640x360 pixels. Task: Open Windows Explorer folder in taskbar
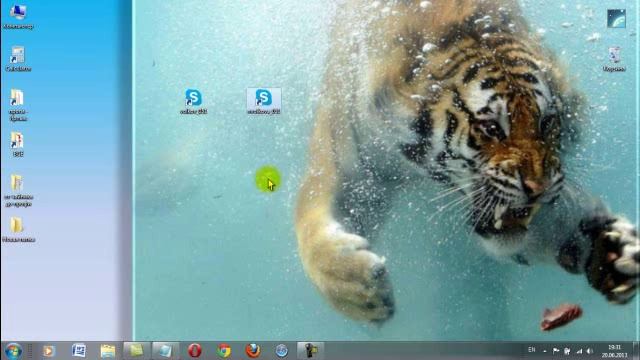point(108,351)
